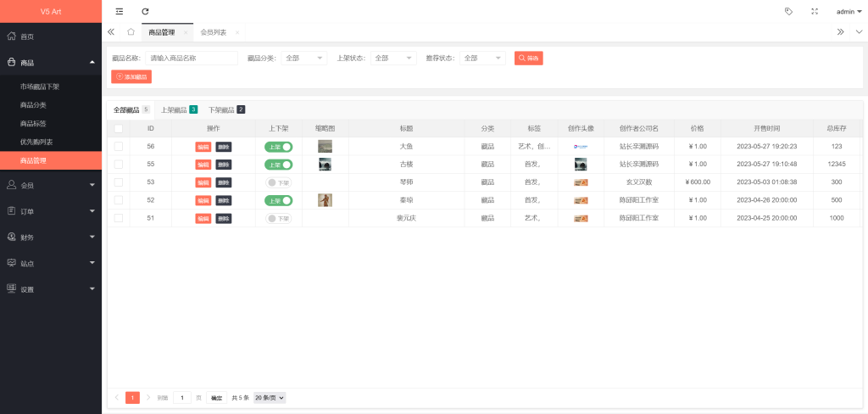The image size is (868, 414).
Task: Check the checkbox for row ID 56
Action: pos(119,146)
